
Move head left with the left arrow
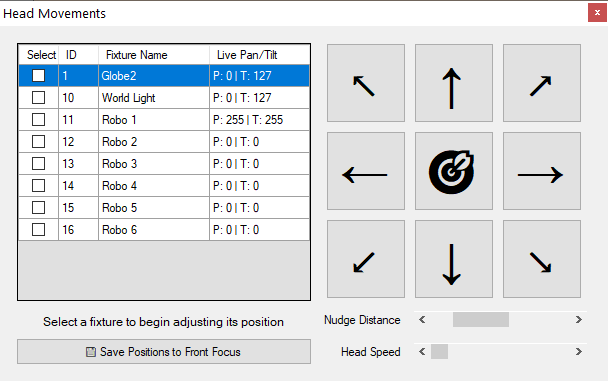coord(366,171)
